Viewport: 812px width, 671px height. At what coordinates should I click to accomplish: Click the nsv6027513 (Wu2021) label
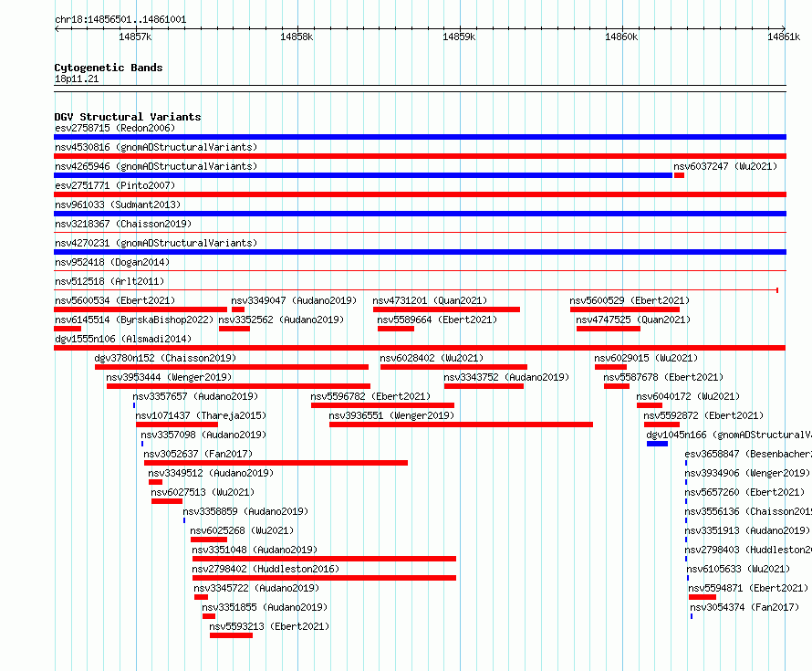tap(203, 492)
